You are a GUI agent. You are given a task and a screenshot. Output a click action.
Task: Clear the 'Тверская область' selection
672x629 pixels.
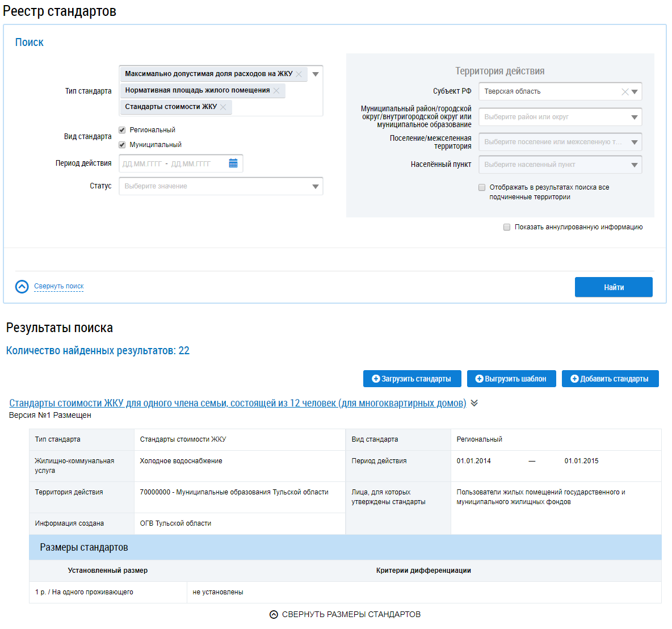coord(624,92)
